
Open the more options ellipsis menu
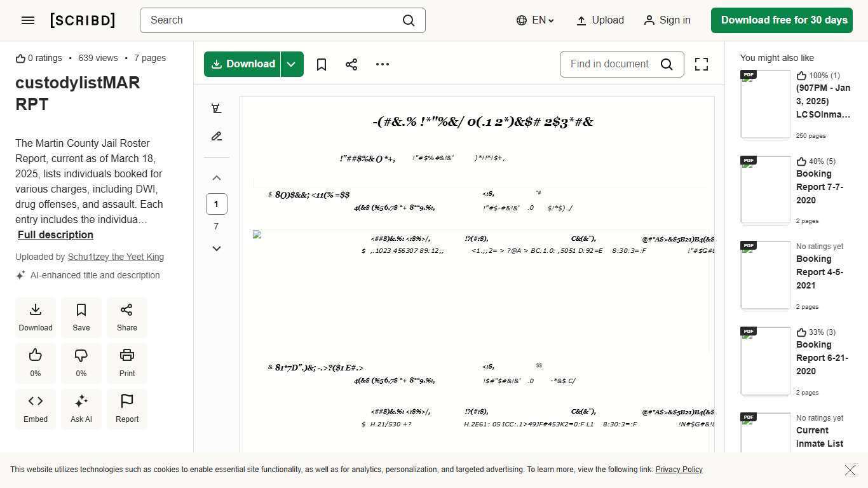coord(383,64)
